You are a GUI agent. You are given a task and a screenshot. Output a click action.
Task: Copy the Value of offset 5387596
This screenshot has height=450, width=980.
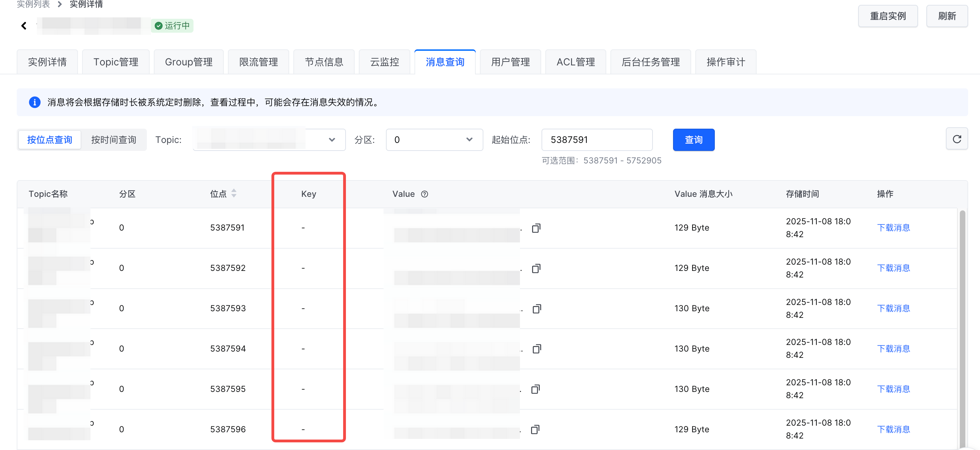tap(535, 429)
